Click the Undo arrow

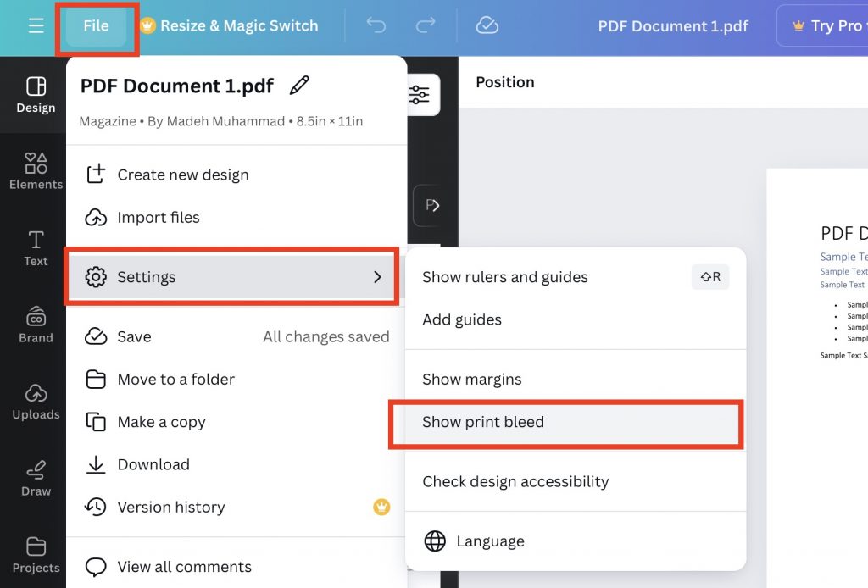pyautogui.click(x=376, y=25)
